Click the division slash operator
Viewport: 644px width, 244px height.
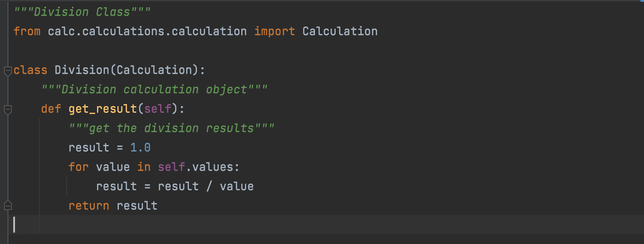209,186
